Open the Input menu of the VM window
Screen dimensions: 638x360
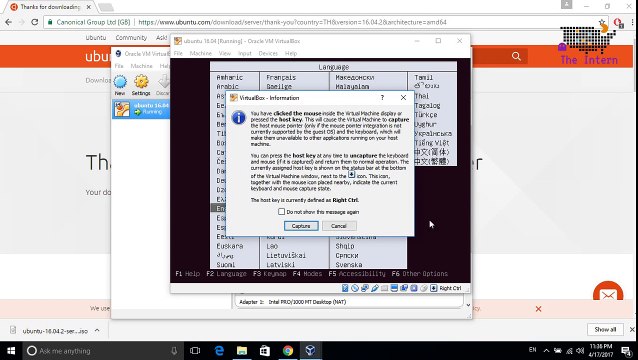[245, 53]
